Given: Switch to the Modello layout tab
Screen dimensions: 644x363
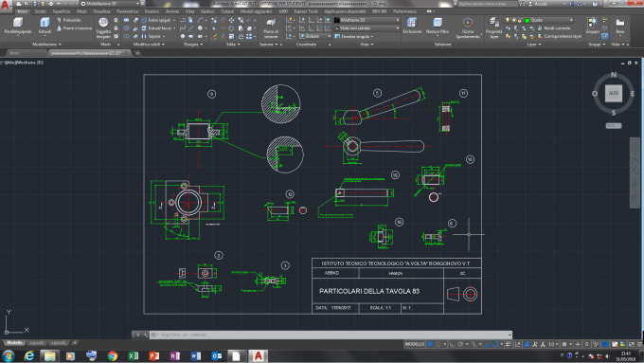Looking at the screenshot, I should (x=15, y=343).
